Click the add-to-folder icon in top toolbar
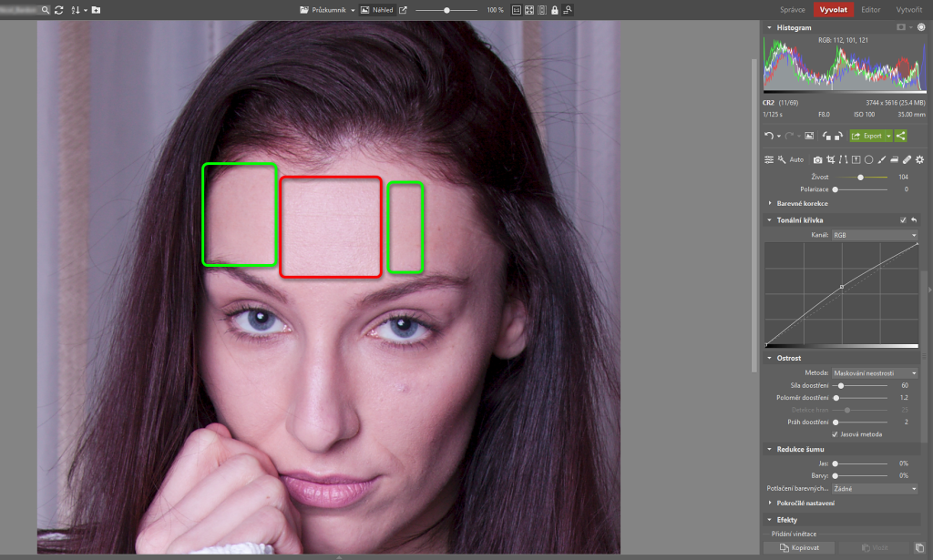This screenshot has height=560, width=933. pos(96,10)
